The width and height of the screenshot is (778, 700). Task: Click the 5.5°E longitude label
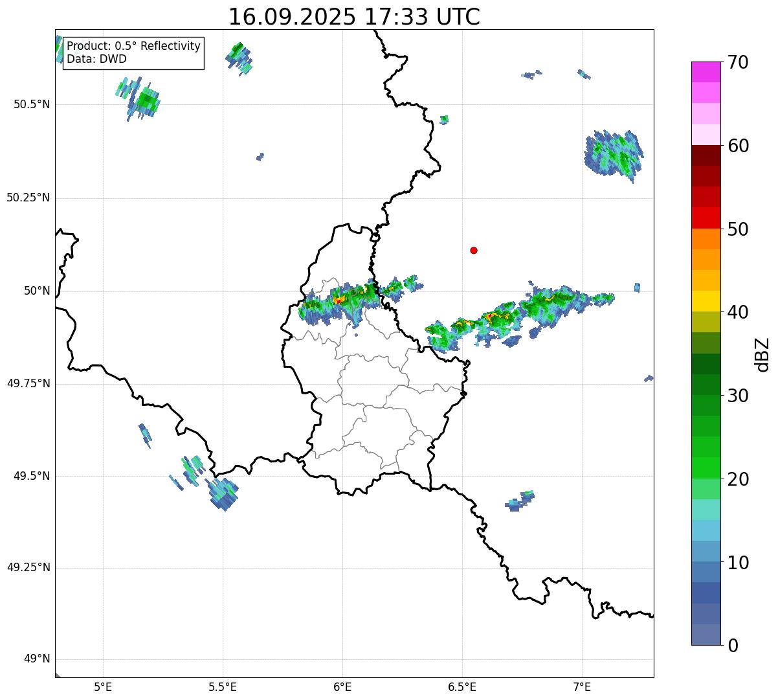pos(223,687)
